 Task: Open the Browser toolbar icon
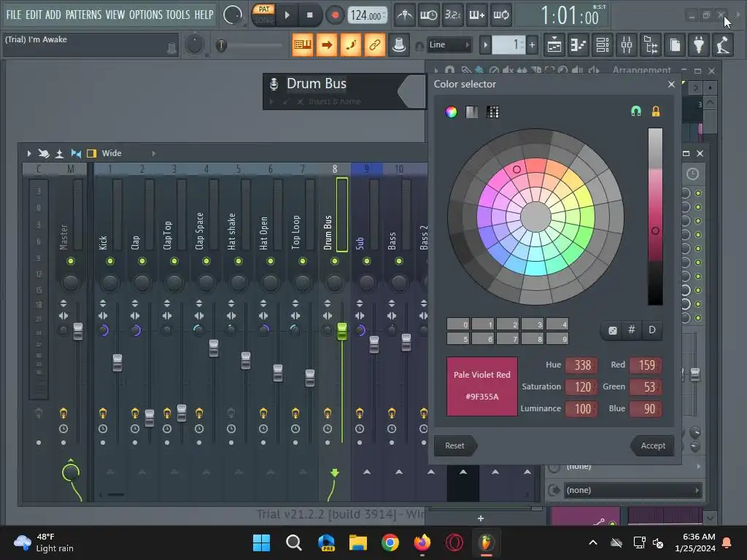[x=651, y=44]
